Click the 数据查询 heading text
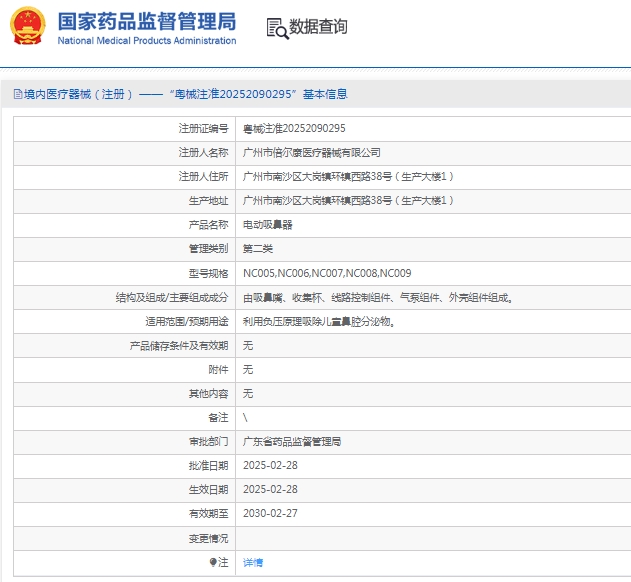Image resolution: width=631 pixels, height=582 pixels. pos(318,27)
